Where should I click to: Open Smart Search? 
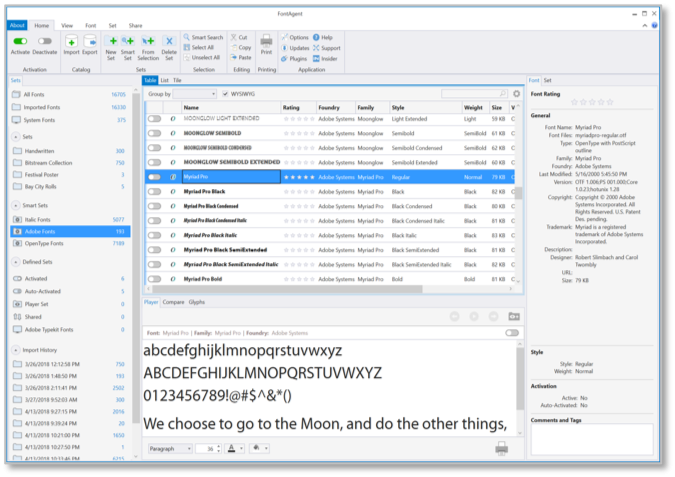[x=203, y=37]
